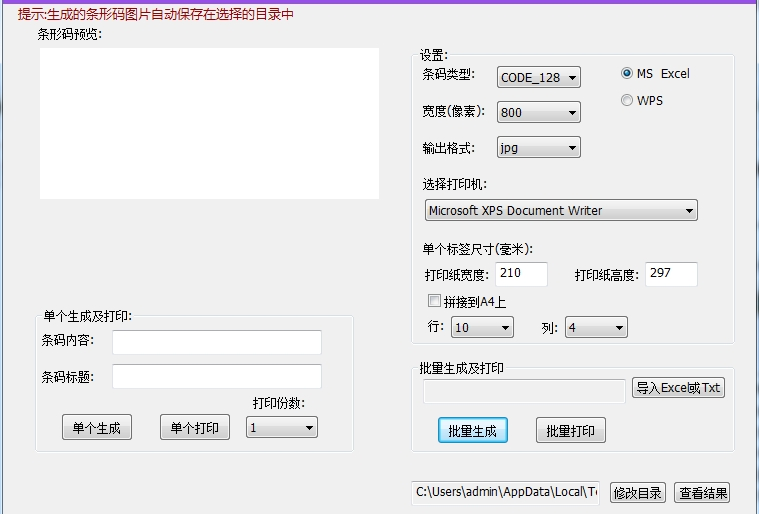Enable the 拼接到A4上 checkbox
Image resolution: width=759 pixels, height=514 pixels.
point(434,301)
